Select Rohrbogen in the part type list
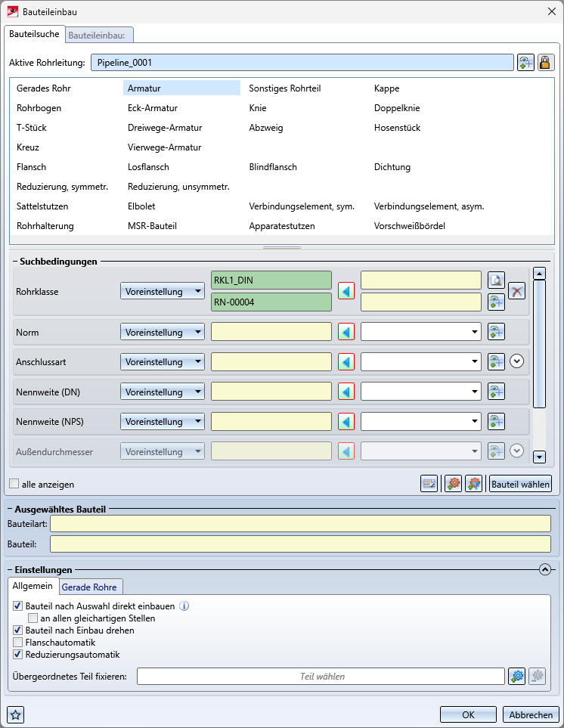The image size is (564, 728). click(39, 108)
